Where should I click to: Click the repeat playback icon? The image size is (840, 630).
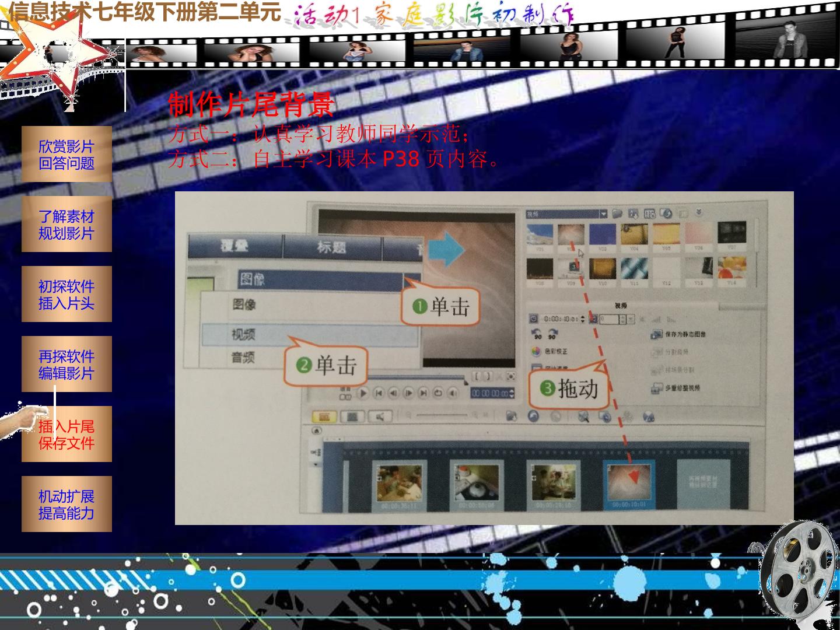coord(437,393)
